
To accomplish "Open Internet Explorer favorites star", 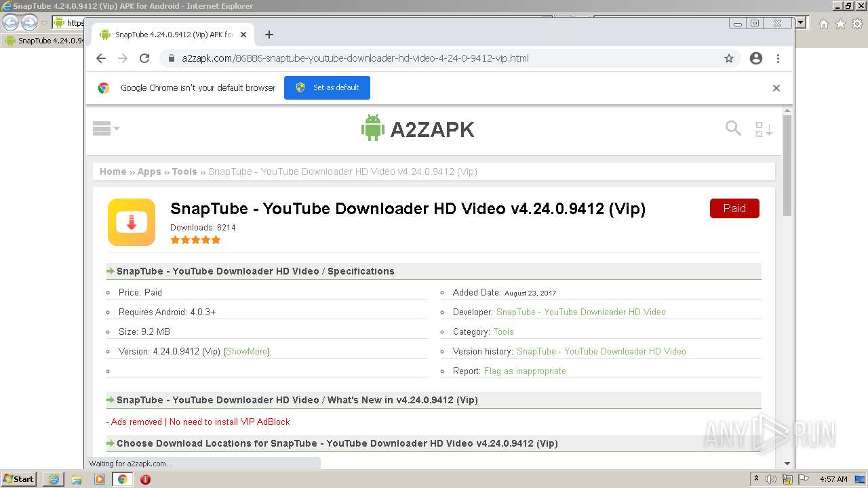I will pos(840,24).
